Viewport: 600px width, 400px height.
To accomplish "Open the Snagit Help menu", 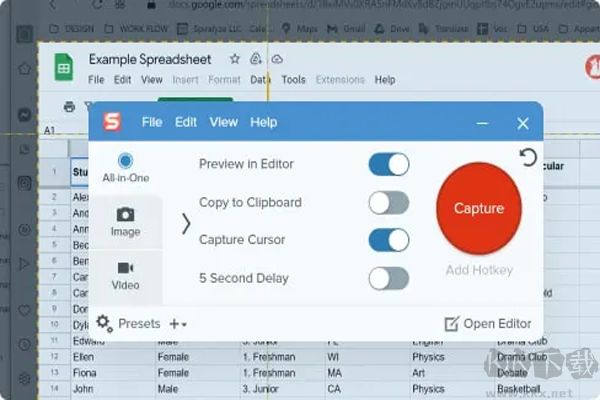I will 263,122.
